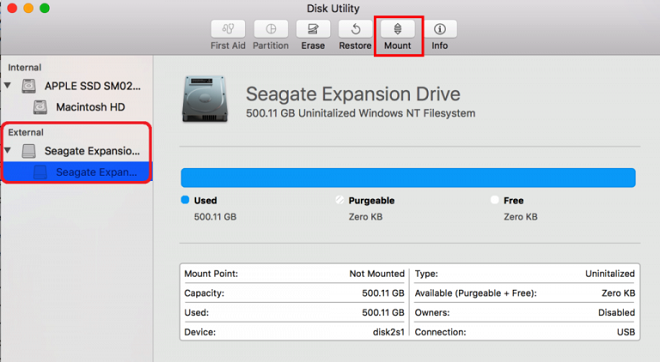
Task: Click the Erase toolbar icon
Action: point(313,29)
